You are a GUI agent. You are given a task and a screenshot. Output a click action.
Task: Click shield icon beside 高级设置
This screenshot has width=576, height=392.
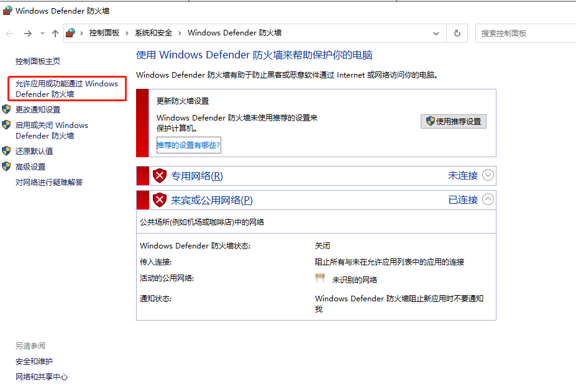point(6,166)
